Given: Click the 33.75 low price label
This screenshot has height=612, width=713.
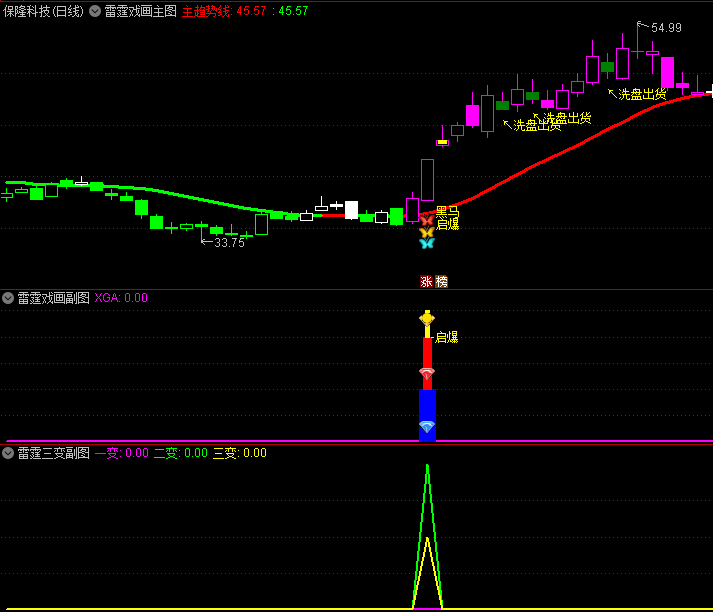Looking at the screenshot, I should (229, 243).
